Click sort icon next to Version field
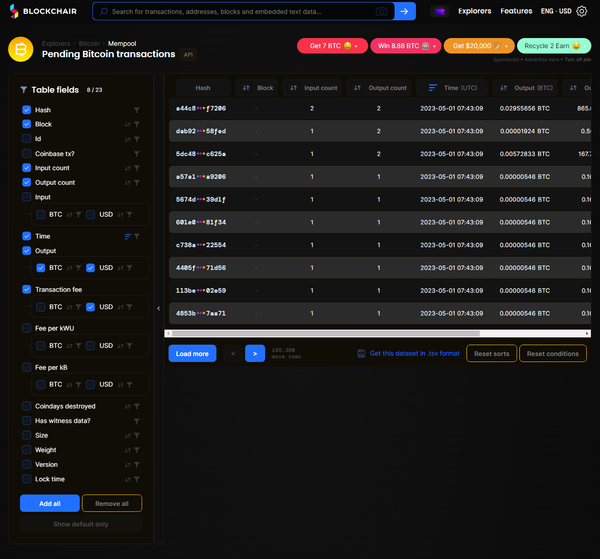 point(128,465)
